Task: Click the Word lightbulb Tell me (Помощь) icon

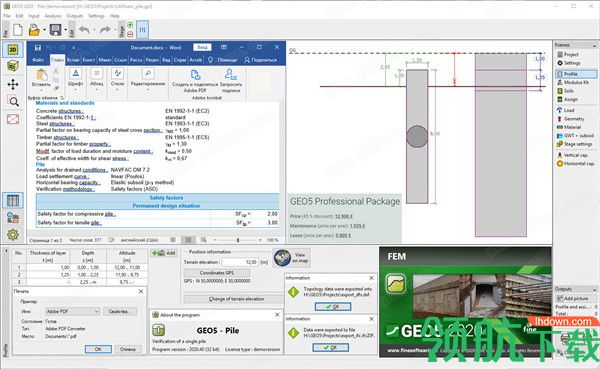Action: coord(210,60)
